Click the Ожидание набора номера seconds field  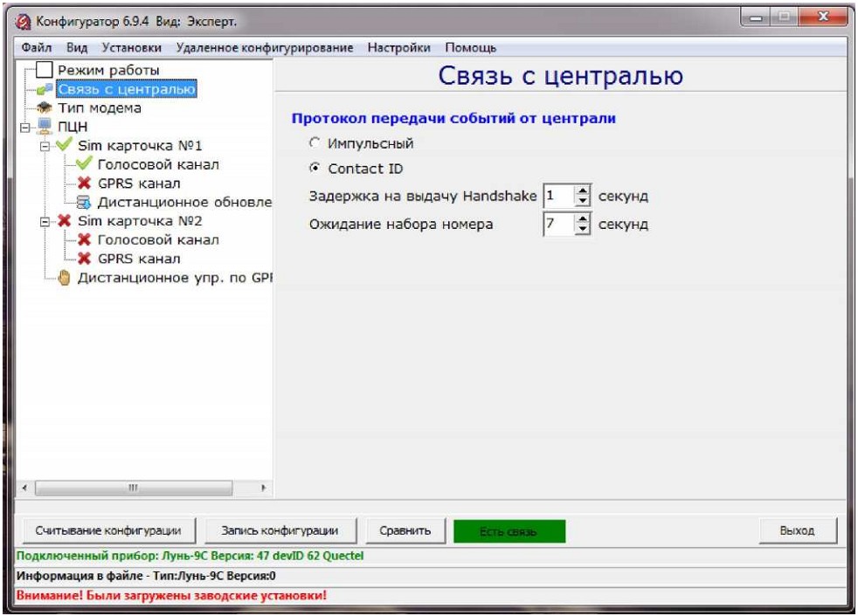[x=557, y=224]
